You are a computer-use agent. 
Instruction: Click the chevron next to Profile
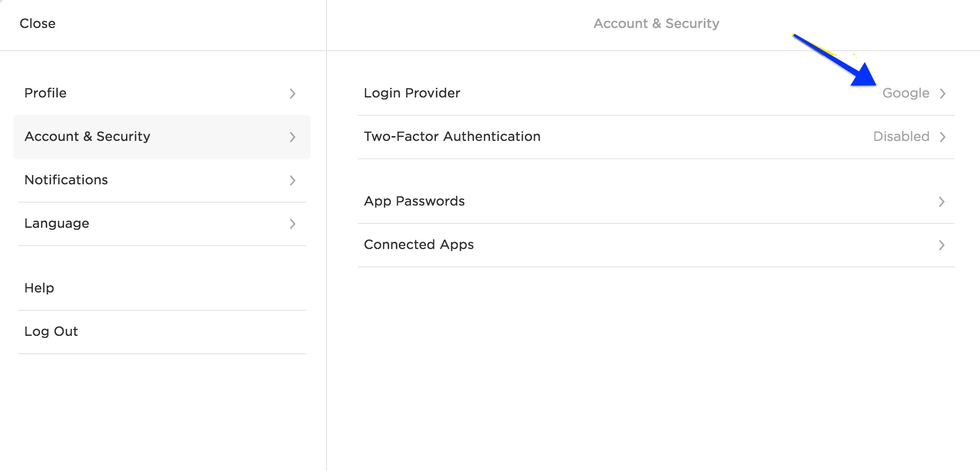293,94
